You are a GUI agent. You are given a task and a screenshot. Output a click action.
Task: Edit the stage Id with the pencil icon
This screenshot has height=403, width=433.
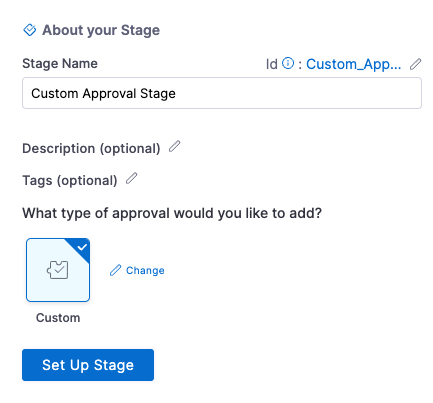(x=415, y=64)
